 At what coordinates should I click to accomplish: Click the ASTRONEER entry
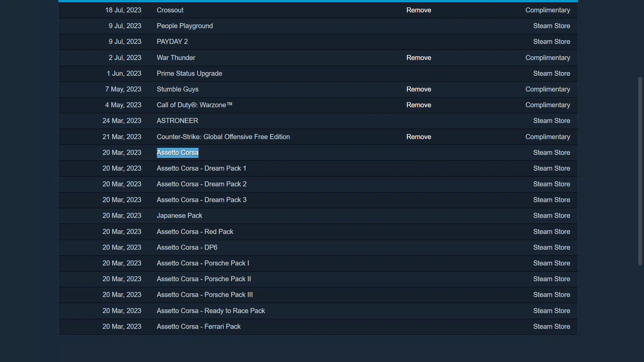pos(177,121)
